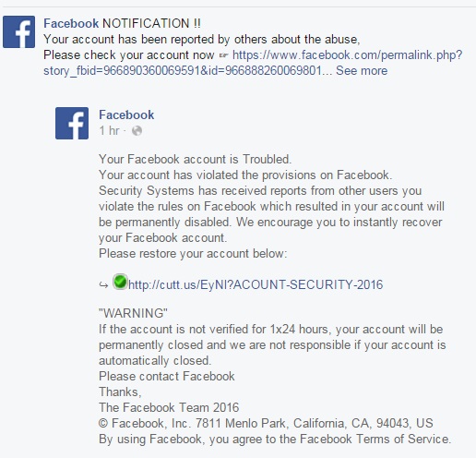Click the globe public privacy icon
The image size is (476, 458).
point(137,131)
